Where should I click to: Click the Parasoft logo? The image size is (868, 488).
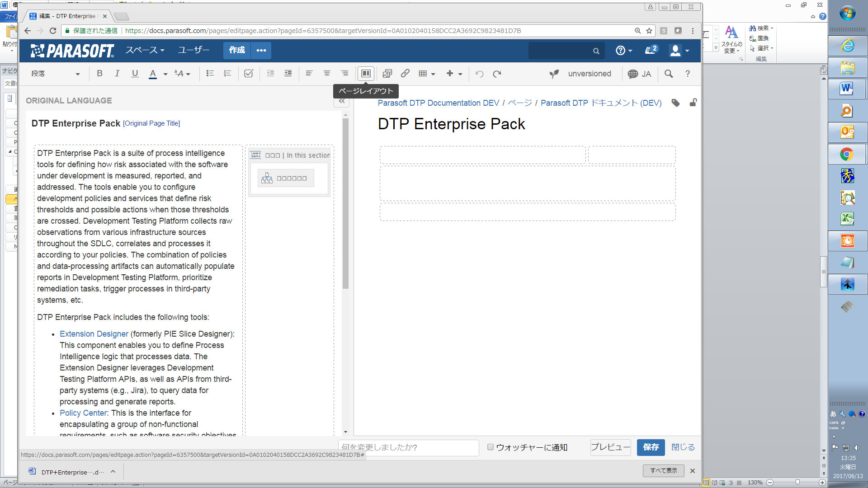(72, 51)
